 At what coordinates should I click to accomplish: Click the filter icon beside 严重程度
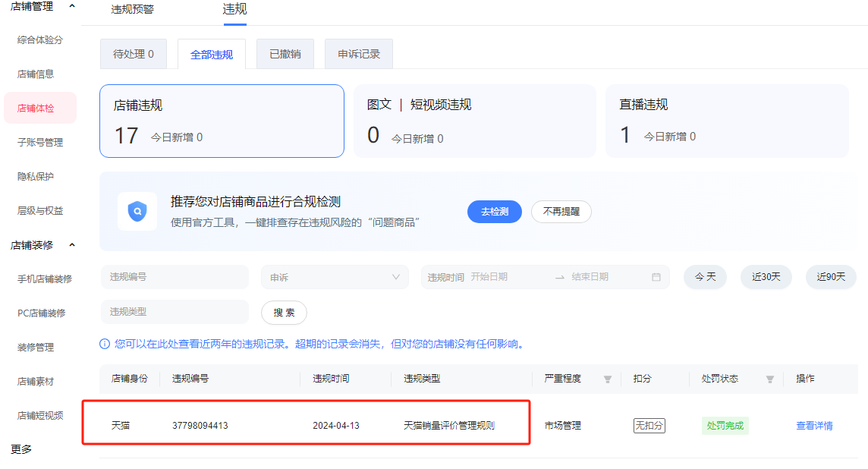tap(607, 379)
